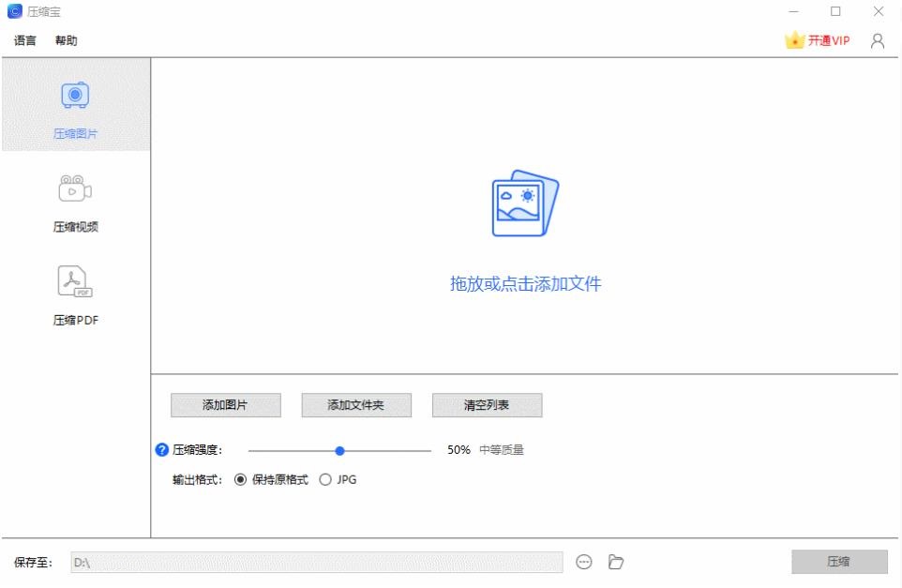The height and width of the screenshot is (588, 902).
Task: Click the 添加文件夹 button
Action: (x=355, y=404)
